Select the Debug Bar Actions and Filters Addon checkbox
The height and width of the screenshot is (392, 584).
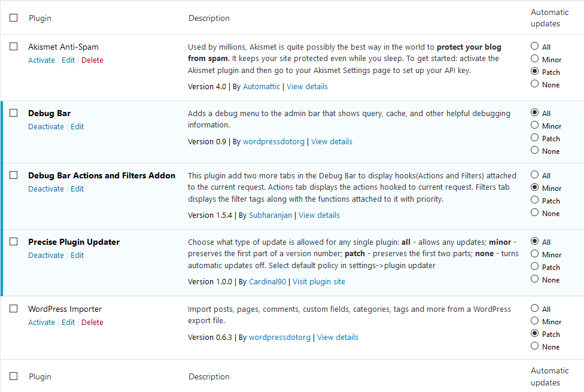(13, 175)
